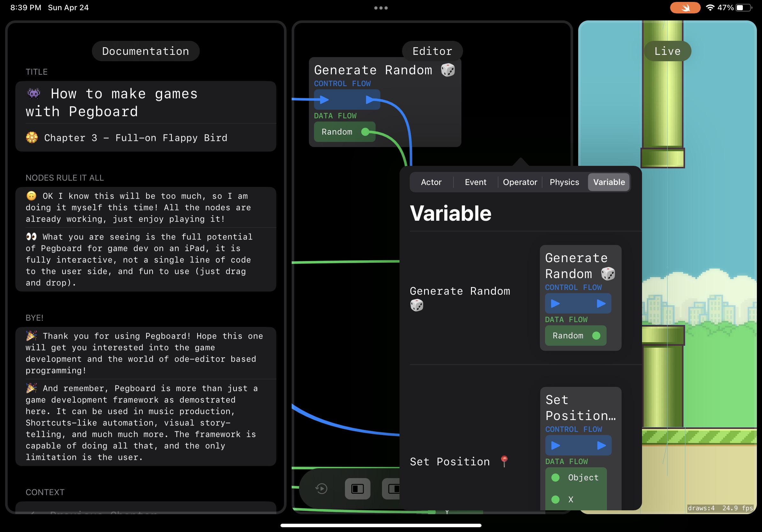Select the Operator category tab
Image resolution: width=762 pixels, height=532 pixels.
pos(520,182)
